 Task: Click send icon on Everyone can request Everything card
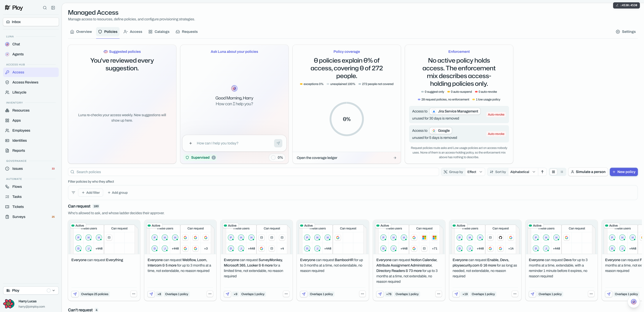coord(75,294)
